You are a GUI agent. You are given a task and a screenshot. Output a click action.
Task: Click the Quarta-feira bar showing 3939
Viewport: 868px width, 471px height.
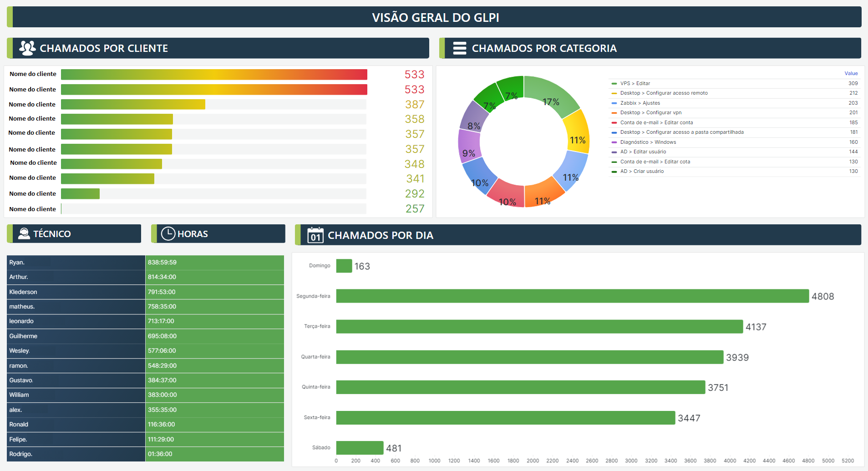pos(530,357)
